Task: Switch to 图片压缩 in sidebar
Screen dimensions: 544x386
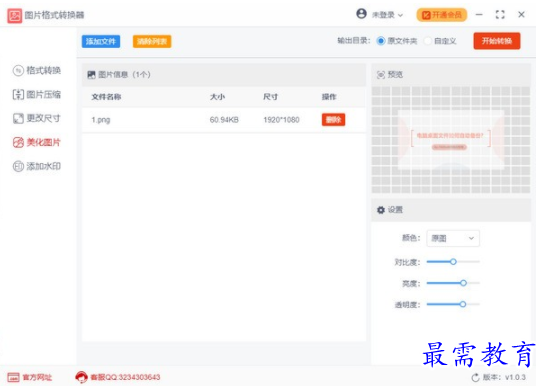Action: coord(37,94)
